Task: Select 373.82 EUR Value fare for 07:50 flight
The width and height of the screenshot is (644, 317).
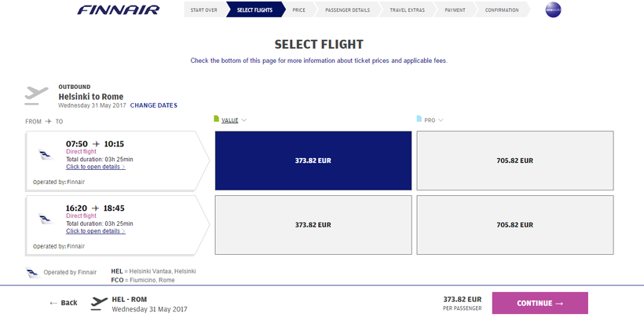Action: tap(313, 160)
